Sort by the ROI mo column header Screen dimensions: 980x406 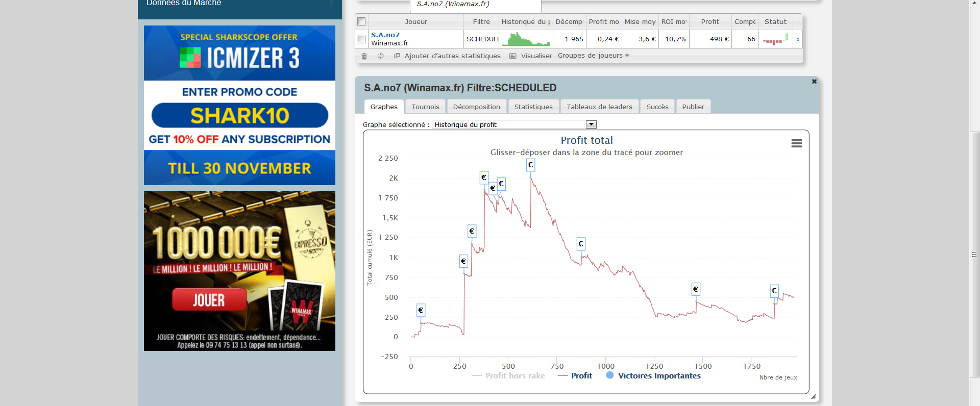point(674,21)
